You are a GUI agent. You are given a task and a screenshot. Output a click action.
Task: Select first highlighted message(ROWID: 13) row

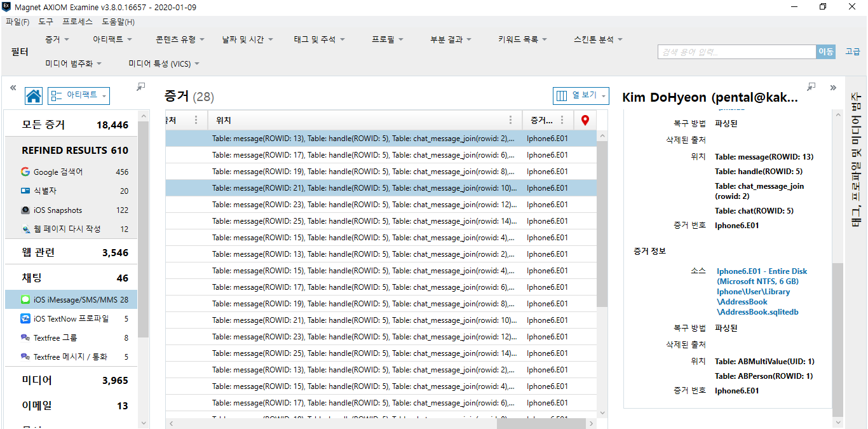(x=381, y=139)
